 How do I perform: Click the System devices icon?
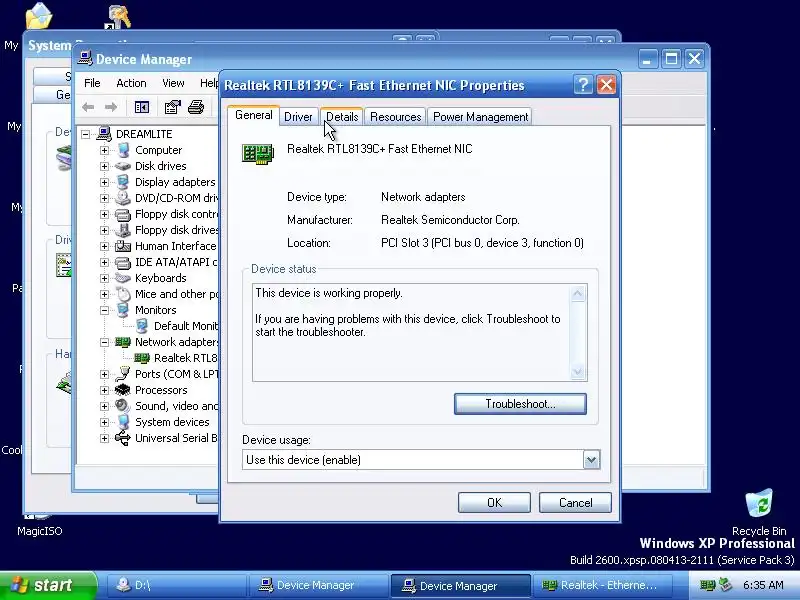123,422
